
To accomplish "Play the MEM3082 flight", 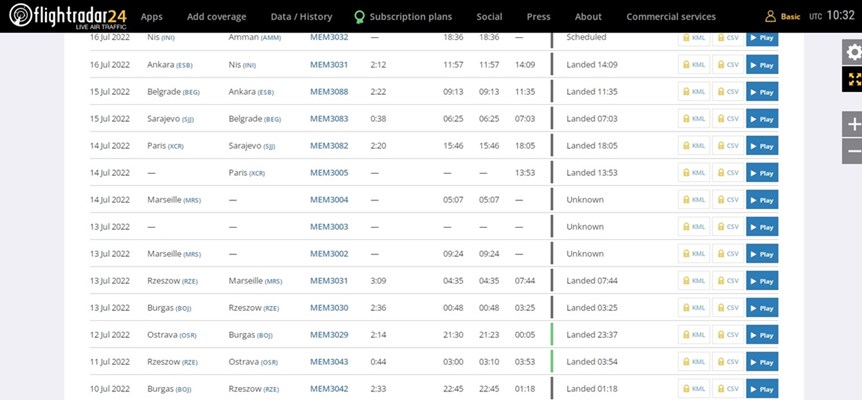I will pos(762,146).
